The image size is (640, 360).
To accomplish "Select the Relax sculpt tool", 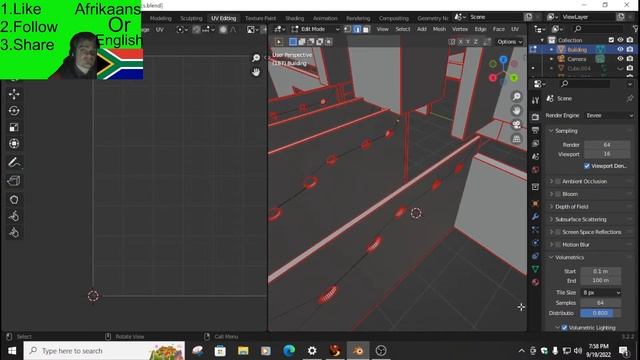I will 14,216.
